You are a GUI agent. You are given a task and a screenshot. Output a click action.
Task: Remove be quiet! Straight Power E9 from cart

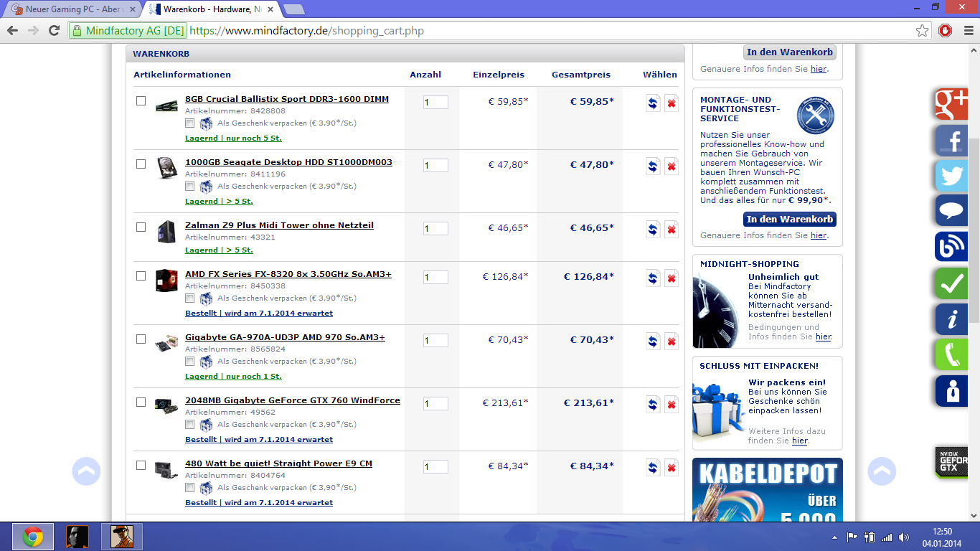click(672, 467)
